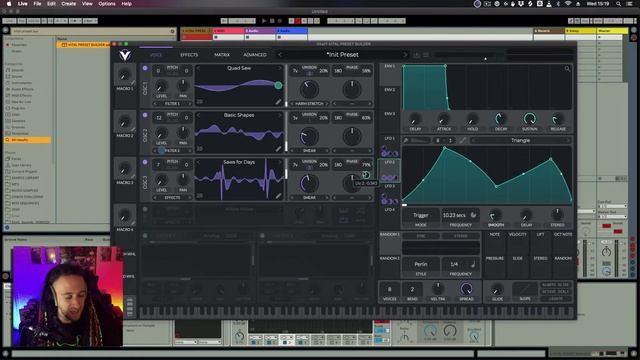Enable Filter 1 power button
Screen dimensions: 640x360
[145, 236]
